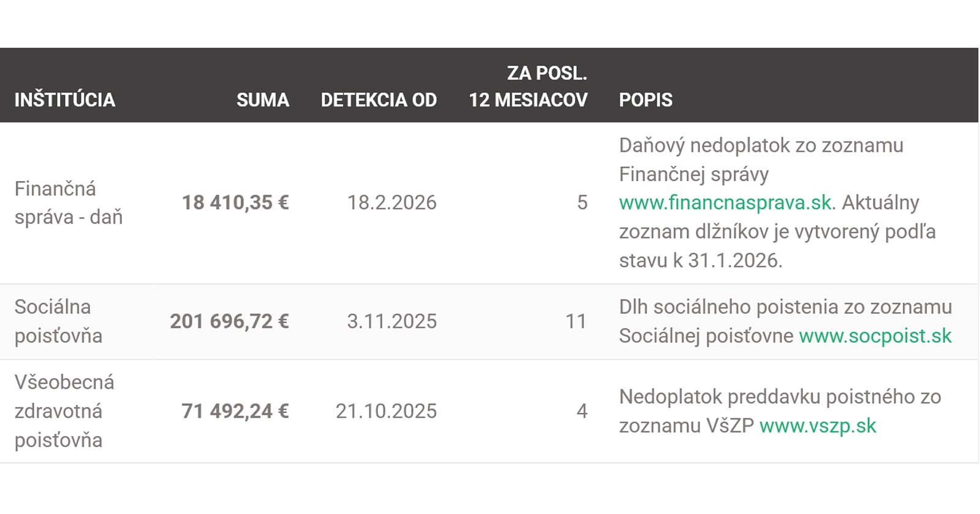The image size is (980, 514).
Task: Select the date 18.2.2026
Action: (x=392, y=203)
